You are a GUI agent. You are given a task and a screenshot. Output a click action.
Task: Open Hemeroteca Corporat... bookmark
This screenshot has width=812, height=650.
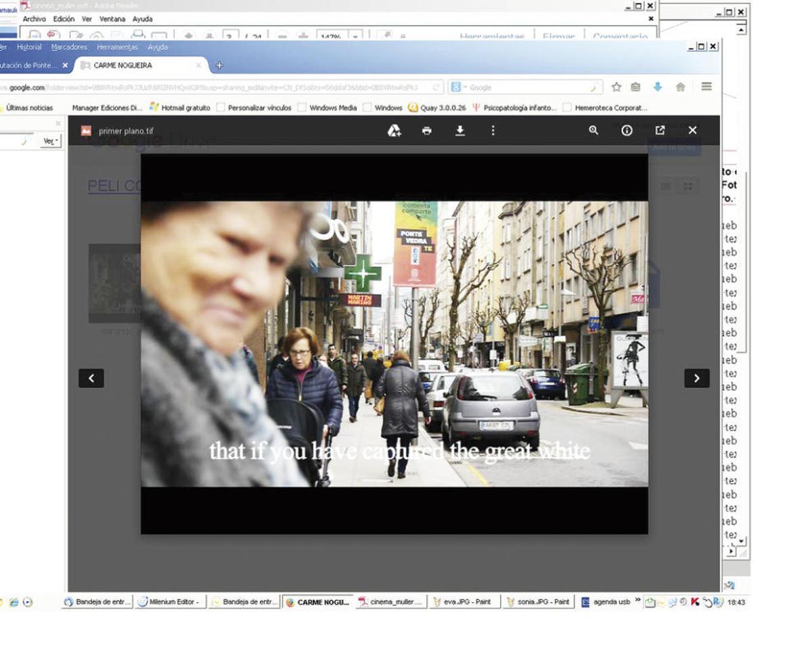point(606,108)
